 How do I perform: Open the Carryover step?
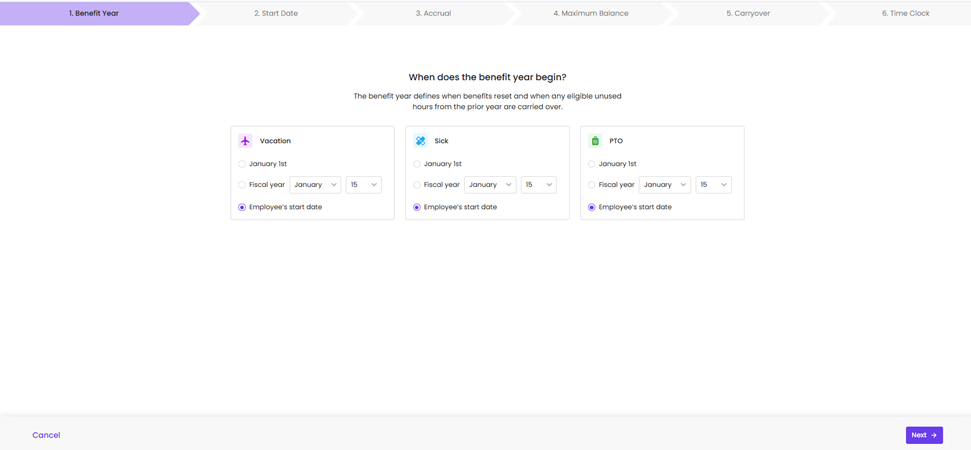click(748, 13)
